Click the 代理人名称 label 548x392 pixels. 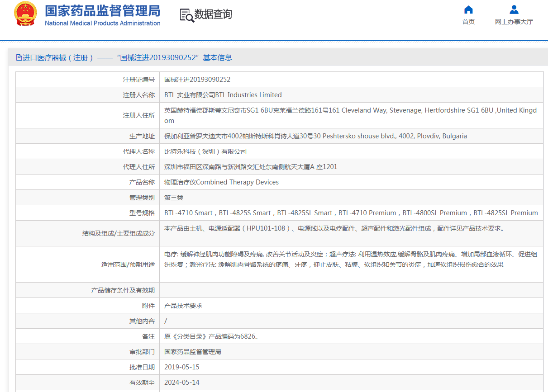click(x=139, y=151)
